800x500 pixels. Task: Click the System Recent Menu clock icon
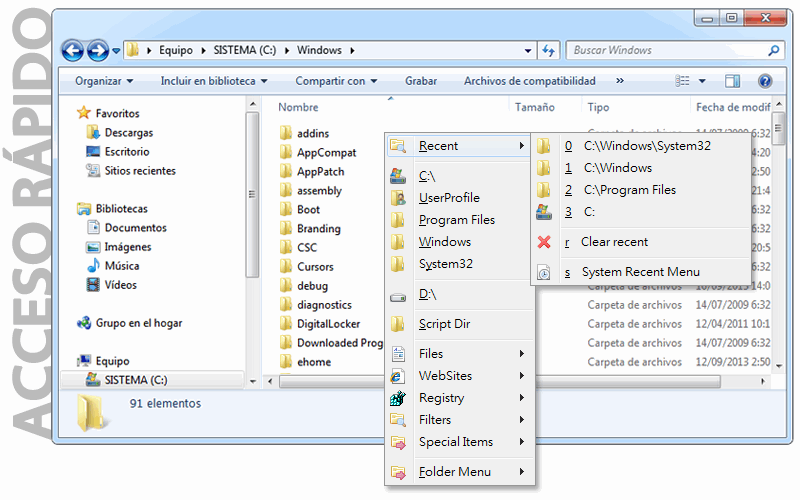544,272
